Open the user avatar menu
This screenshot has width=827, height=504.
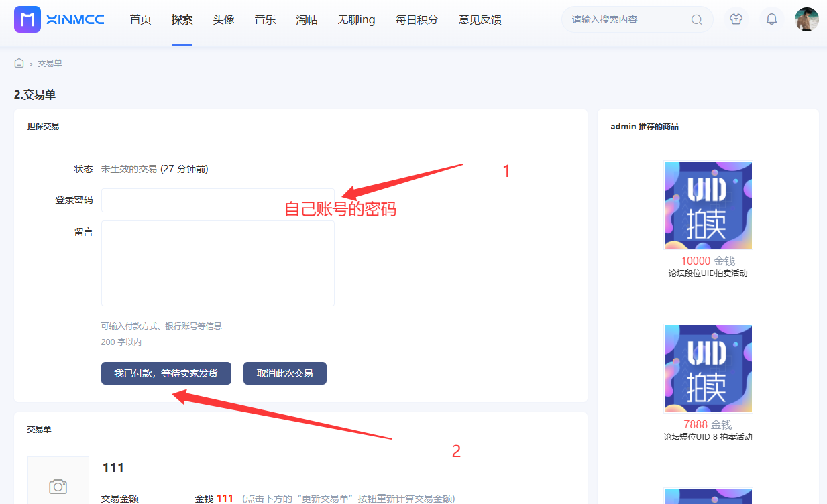[x=807, y=19]
